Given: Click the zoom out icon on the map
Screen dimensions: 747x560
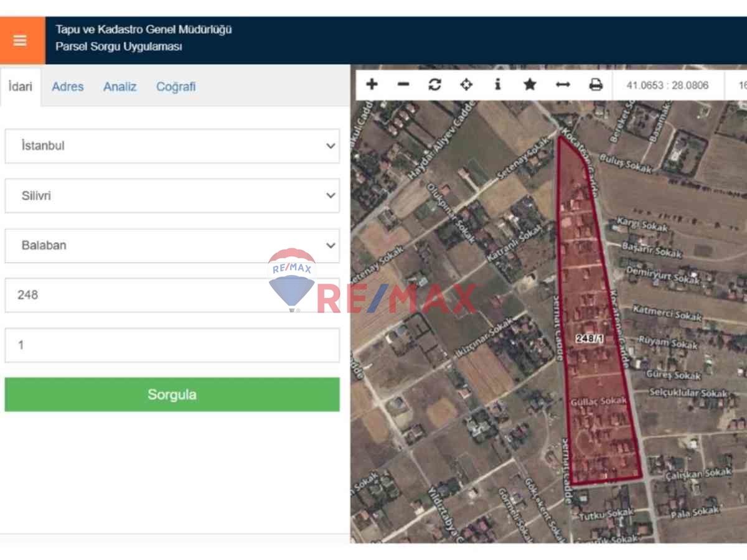Looking at the screenshot, I should click(x=403, y=85).
